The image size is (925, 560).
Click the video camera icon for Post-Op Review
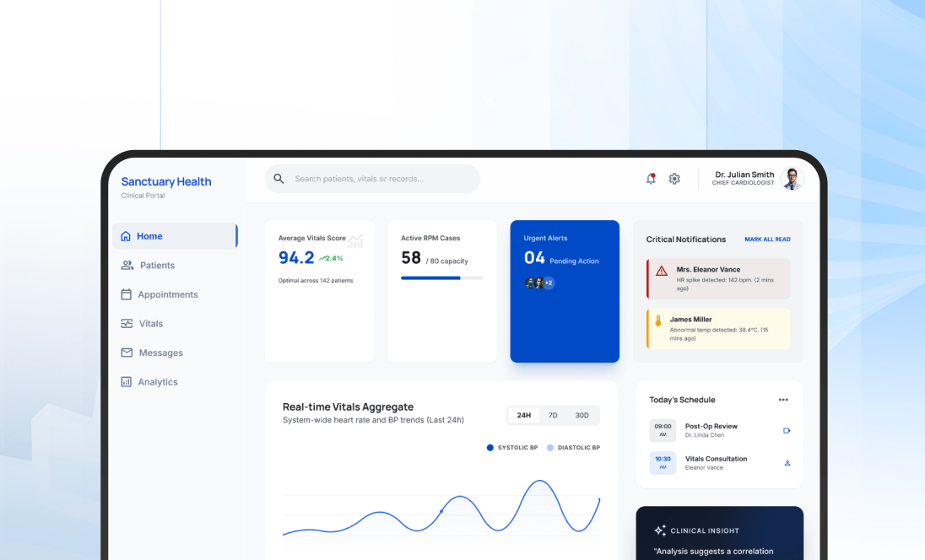click(787, 431)
